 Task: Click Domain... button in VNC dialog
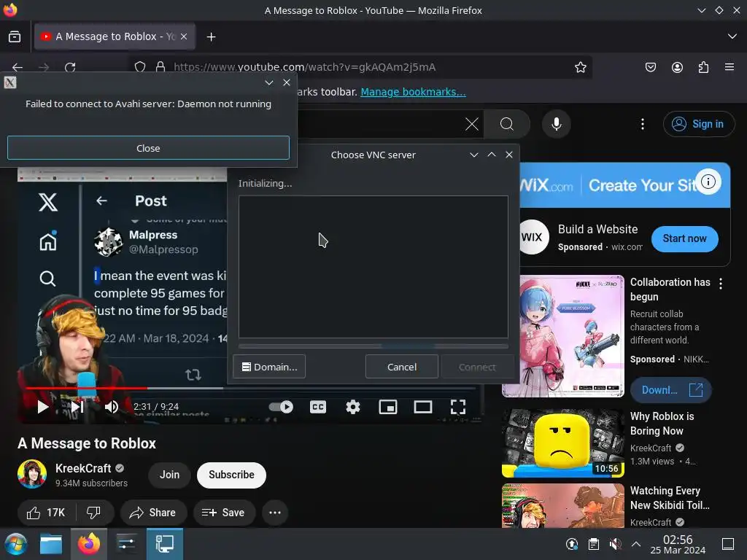[269, 367]
